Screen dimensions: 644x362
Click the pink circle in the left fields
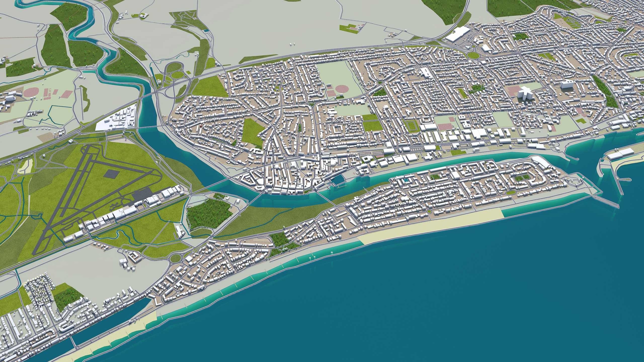click(x=32, y=92)
